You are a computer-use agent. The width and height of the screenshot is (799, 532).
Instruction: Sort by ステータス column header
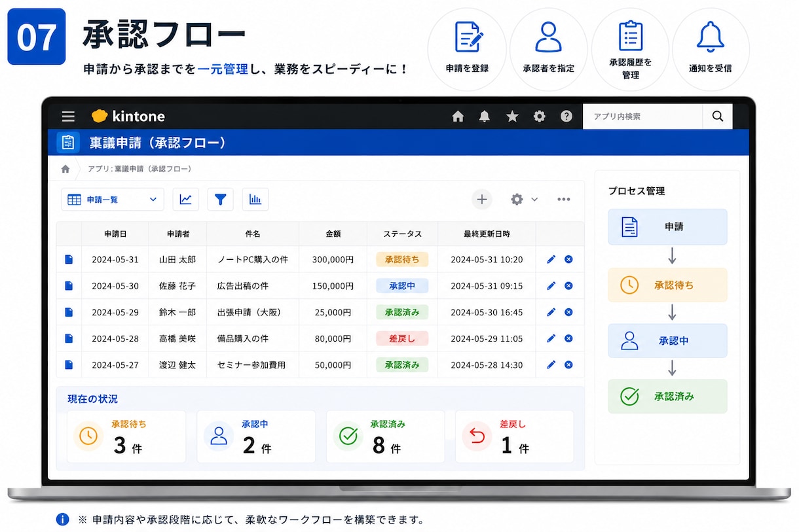pyautogui.click(x=402, y=234)
